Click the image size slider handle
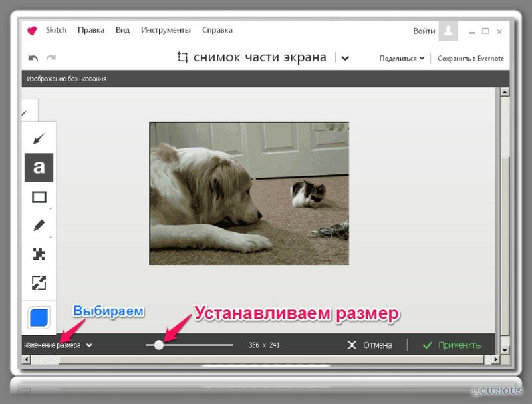This screenshot has height=404, width=532. point(158,345)
